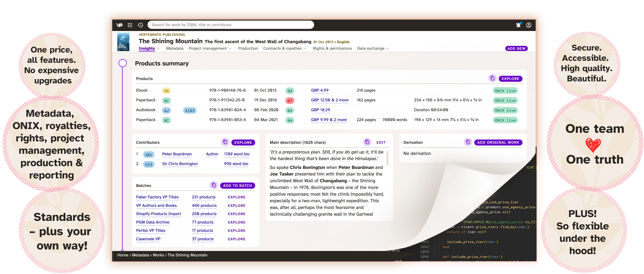Expand the Insights dropdown chevron
The height and width of the screenshot is (274, 644).
click(158, 48)
